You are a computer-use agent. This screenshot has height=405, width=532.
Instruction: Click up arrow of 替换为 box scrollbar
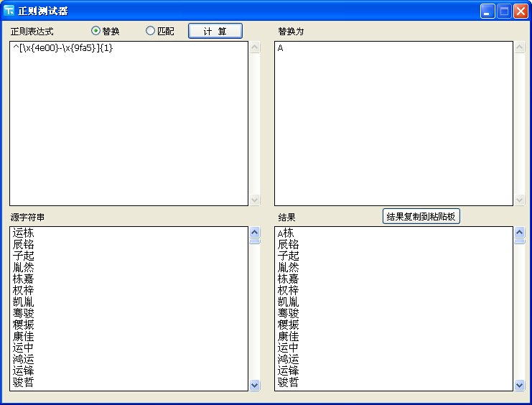[520, 47]
